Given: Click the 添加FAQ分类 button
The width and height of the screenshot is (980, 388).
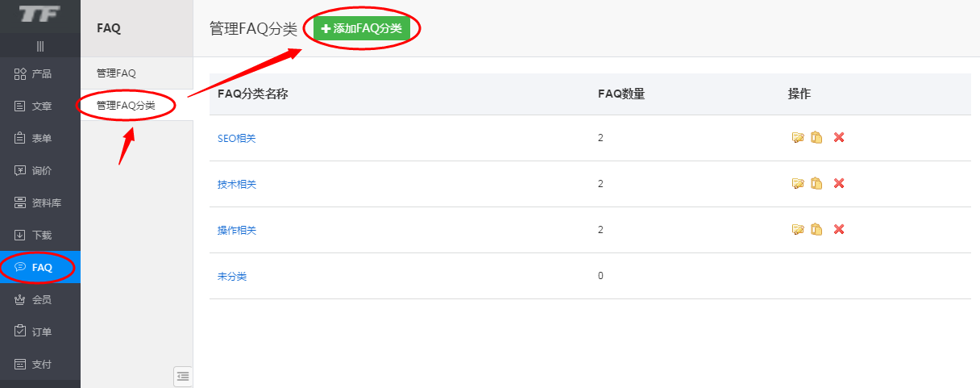Looking at the screenshot, I should tap(362, 29).
